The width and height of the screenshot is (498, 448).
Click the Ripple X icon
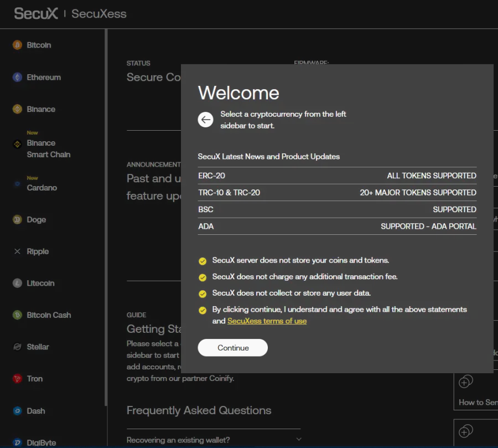click(x=17, y=251)
